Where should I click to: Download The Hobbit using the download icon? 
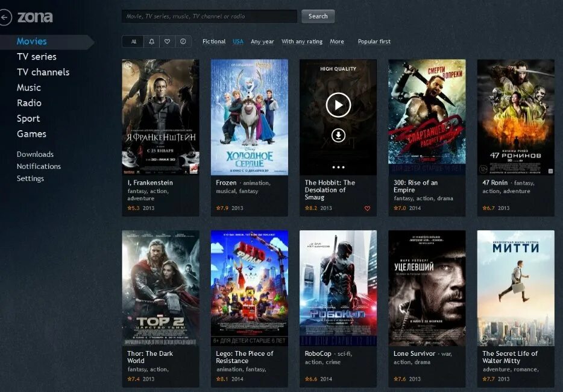[338, 136]
